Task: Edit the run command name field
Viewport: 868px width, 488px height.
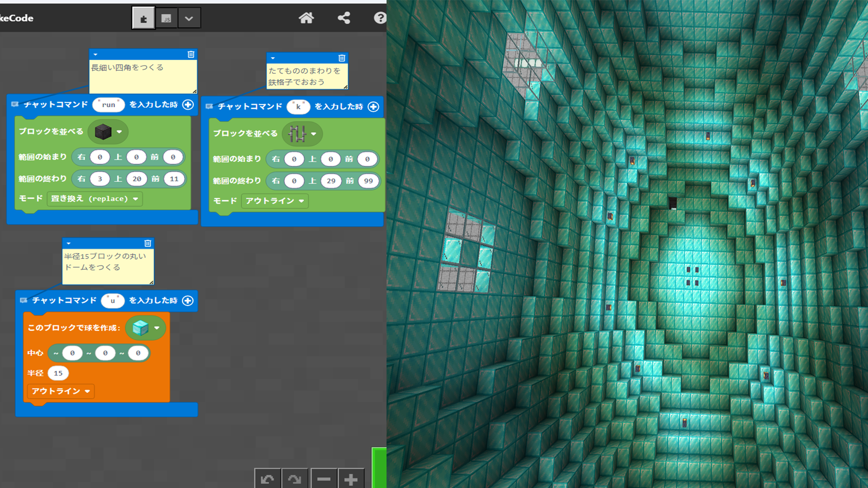Action: click(x=108, y=104)
